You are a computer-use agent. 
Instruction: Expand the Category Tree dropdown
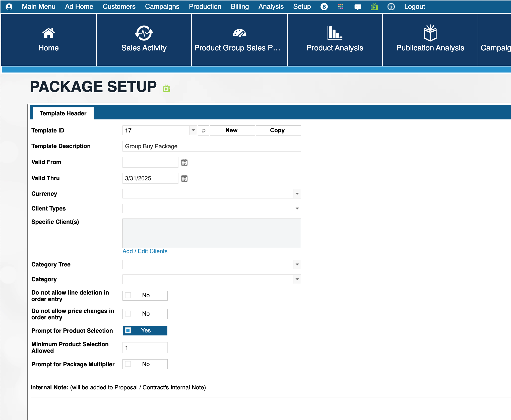[x=297, y=265]
